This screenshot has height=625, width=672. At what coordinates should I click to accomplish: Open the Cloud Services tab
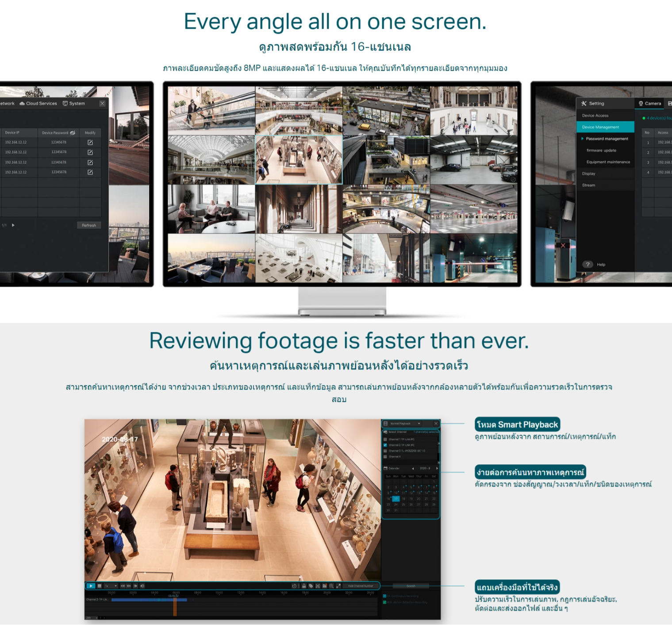coord(38,104)
